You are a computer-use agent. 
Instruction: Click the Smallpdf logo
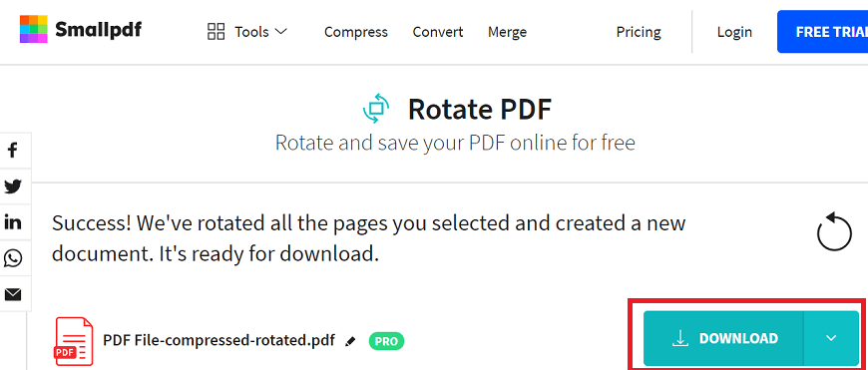point(80,29)
